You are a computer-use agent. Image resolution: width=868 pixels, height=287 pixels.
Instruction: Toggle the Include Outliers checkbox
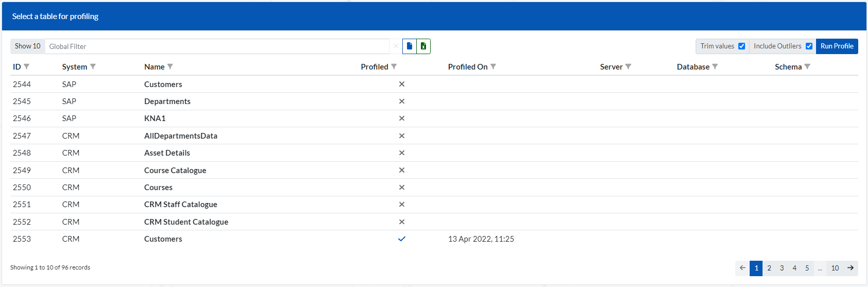809,46
